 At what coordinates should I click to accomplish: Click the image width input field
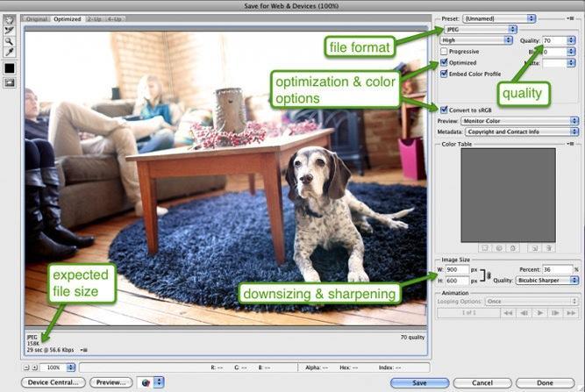tap(457, 269)
